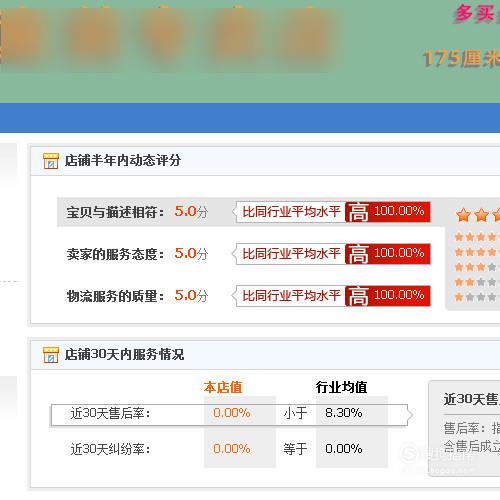Click the large orange star rating row
The height and width of the screenshot is (500, 500).
coord(478,215)
